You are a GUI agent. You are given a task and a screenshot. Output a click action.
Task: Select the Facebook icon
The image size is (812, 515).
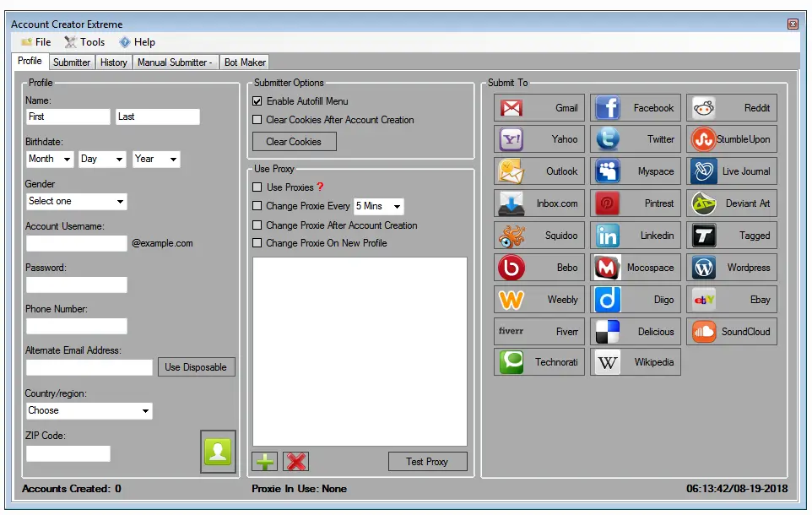click(635, 107)
